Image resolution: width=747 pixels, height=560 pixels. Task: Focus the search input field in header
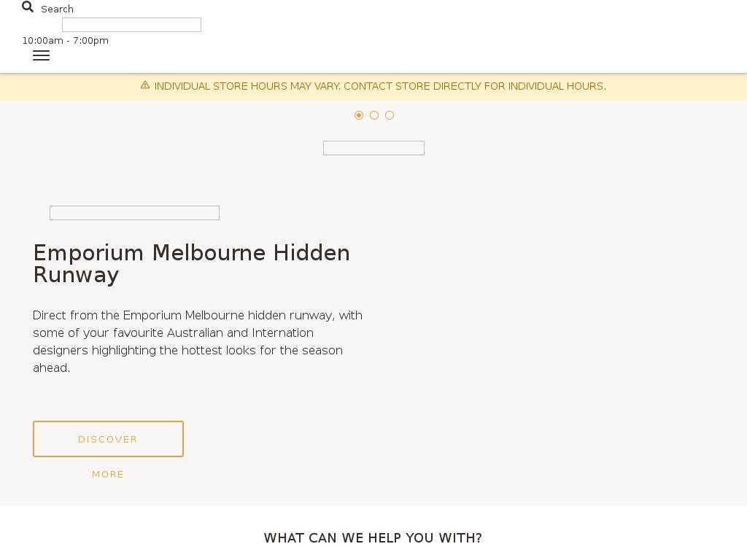(131, 25)
